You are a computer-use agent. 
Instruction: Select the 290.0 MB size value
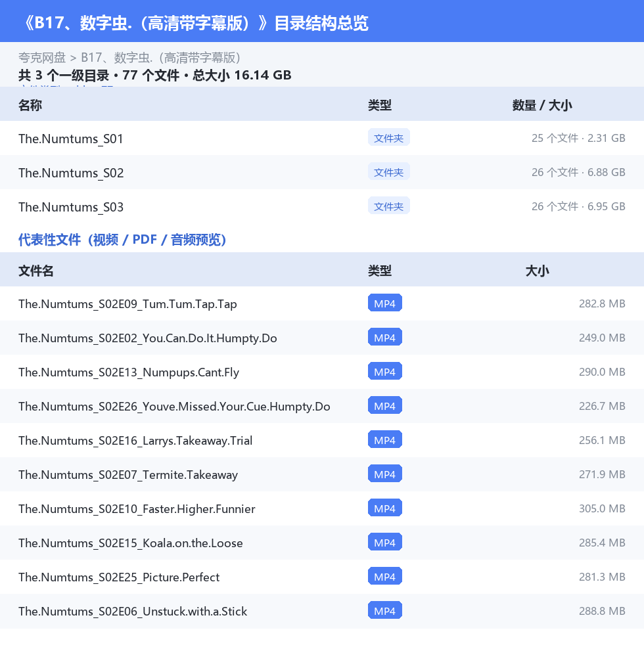[602, 372]
